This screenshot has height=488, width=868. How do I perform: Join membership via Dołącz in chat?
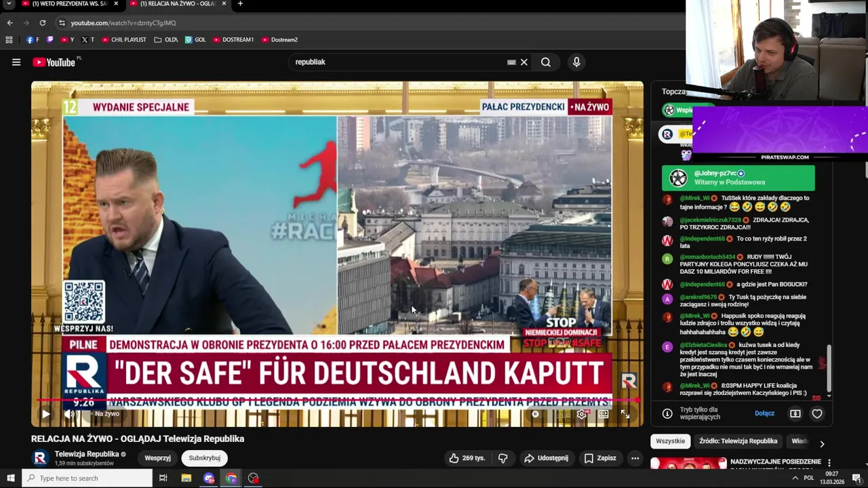pyautogui.click(x=764, y=413)
